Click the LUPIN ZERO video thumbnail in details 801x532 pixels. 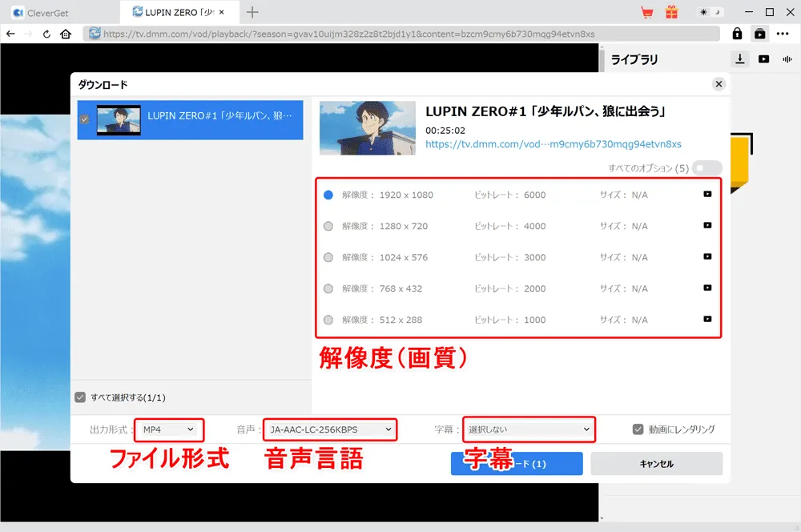(x=368, y=127)
